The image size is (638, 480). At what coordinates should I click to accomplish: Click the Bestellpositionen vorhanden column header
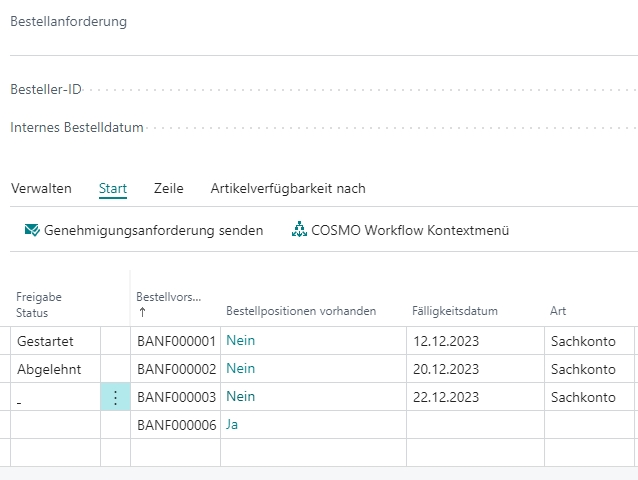(301, 311)
